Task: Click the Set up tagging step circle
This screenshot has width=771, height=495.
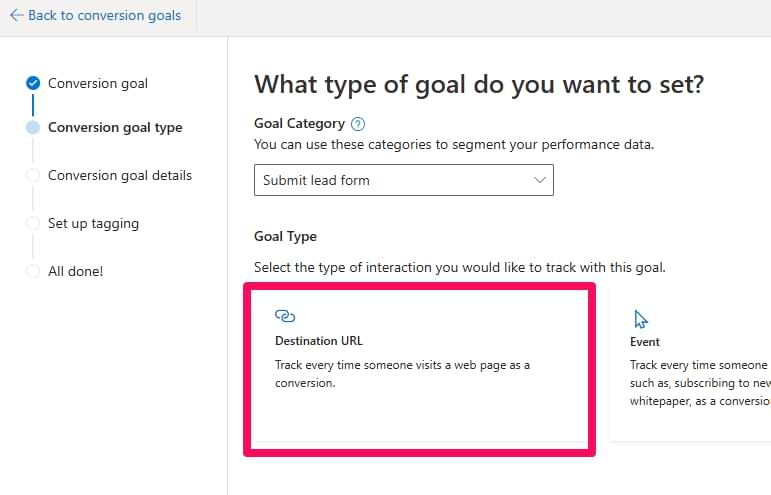Action: coord(33,223)
